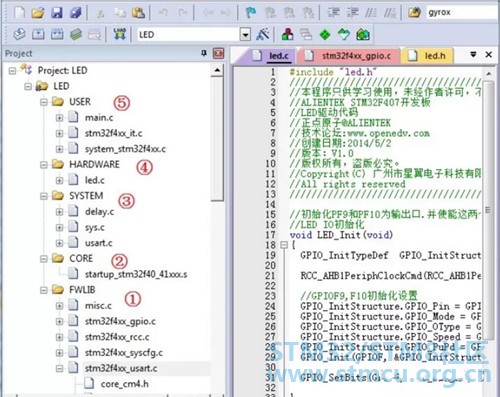The image size is (500, 397).
Task: Select startup_stm32f40_41xxx.s in the tree
Action: tap(136, 274)
